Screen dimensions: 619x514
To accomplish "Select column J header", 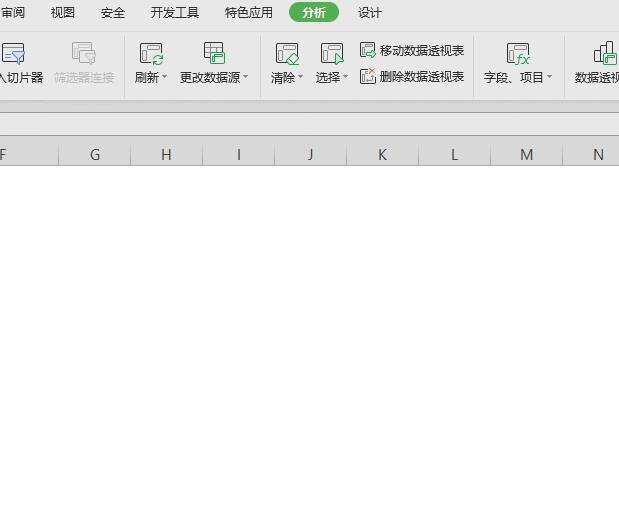I will coord(311,154).
